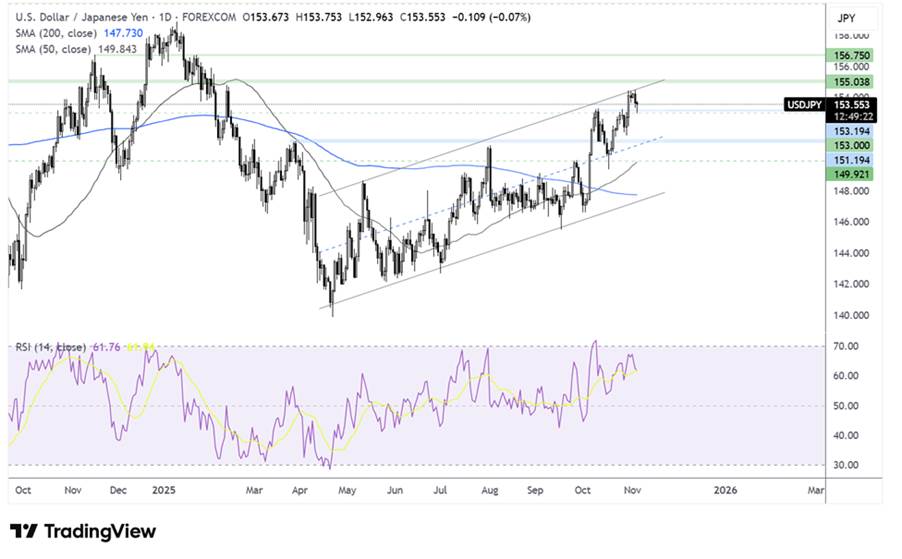This screenshot has height=559, width=902.
Task: Click the TradingView brand text
Action: (98, 532)
